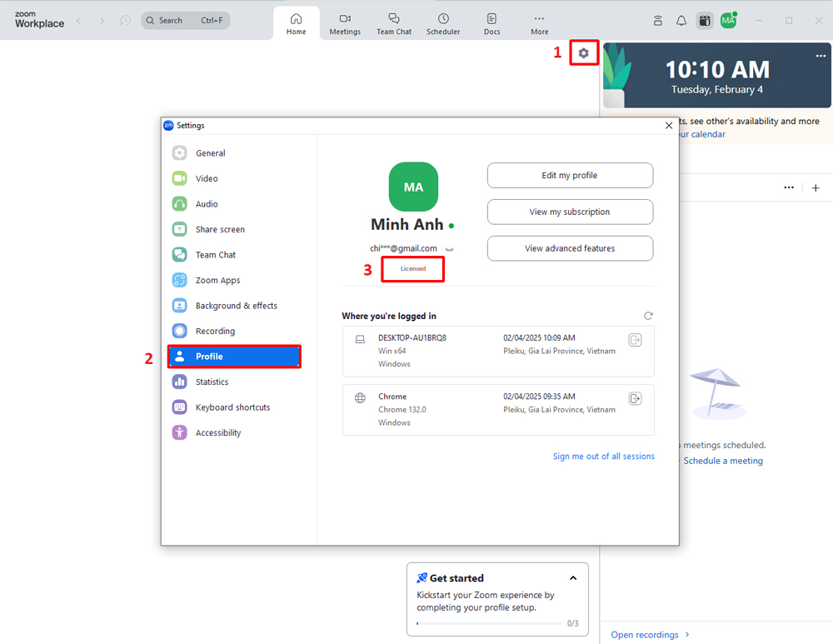
Task: Go to the Scheduler tab
Action: [443, 24]
